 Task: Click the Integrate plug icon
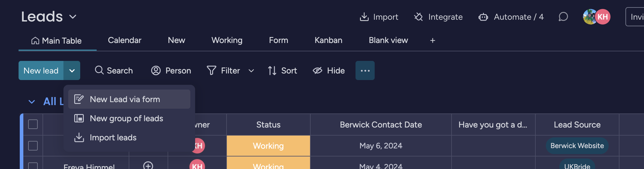[418, 17]
